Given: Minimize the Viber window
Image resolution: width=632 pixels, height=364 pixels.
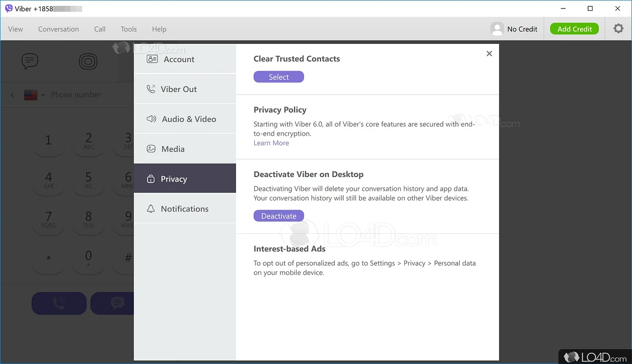Looking at the screenshot, I should tap(563, 8).
